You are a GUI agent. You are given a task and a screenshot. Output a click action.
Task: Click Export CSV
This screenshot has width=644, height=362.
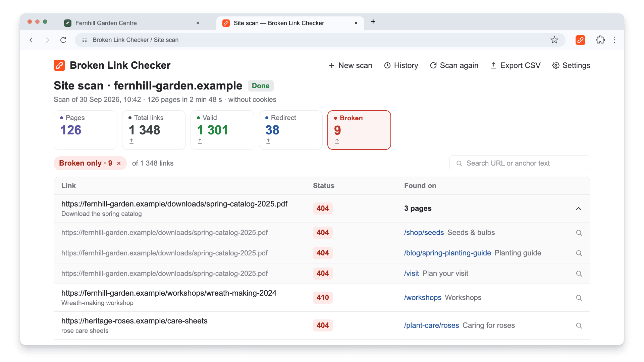[x=516, y=65]
